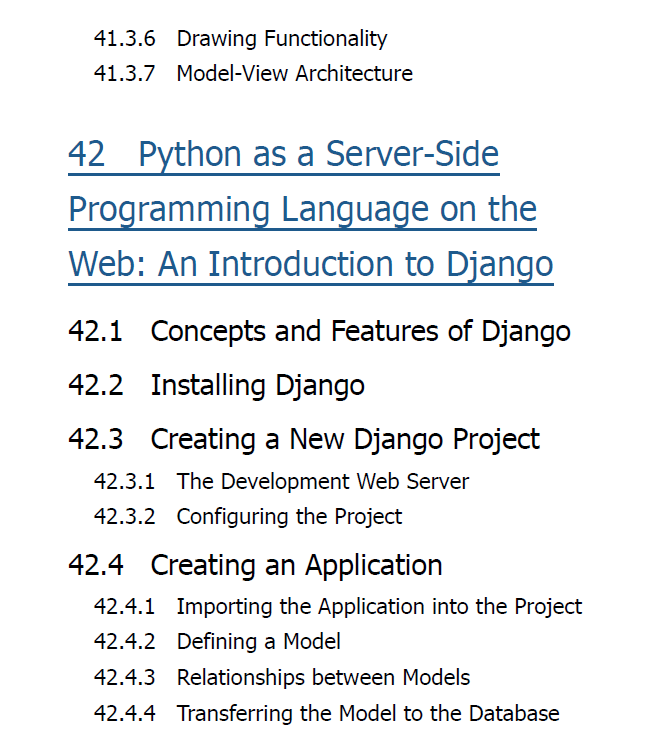
Task: Select 42.3.1 The Development Web Server
Action: 281,482
